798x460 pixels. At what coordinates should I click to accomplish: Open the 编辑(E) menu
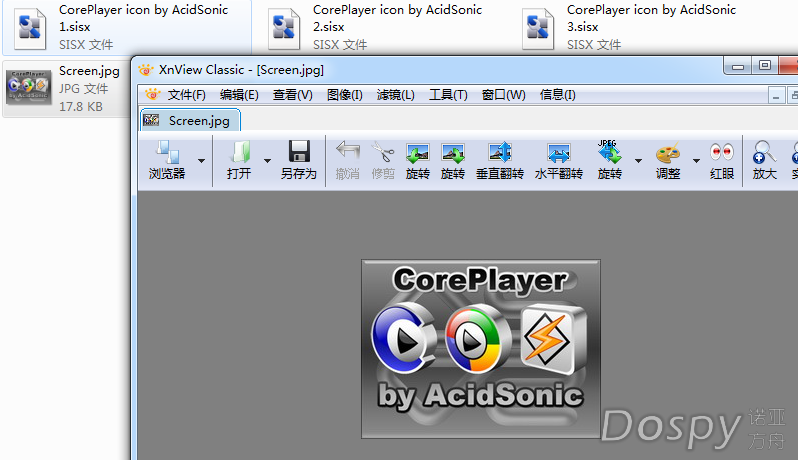(239, 95)
